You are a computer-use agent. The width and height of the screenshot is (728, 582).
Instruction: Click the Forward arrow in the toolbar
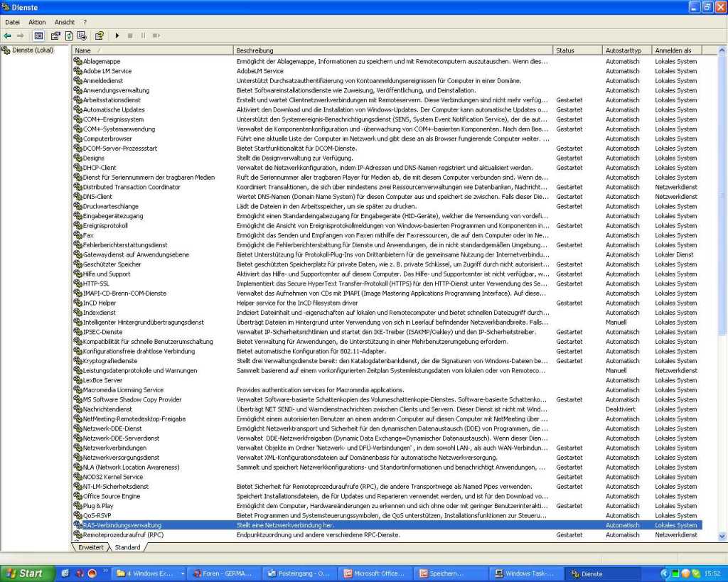20,36
